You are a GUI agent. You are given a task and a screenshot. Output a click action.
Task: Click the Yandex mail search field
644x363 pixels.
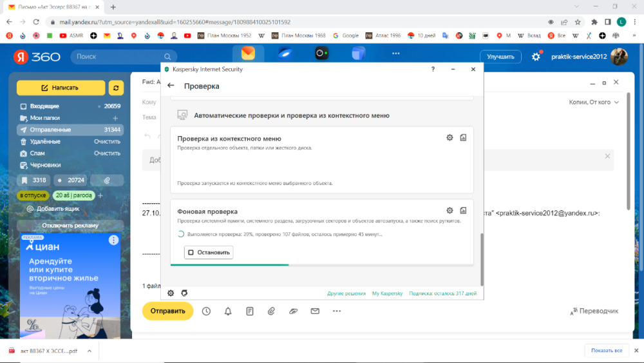click(x=124, y=56)
